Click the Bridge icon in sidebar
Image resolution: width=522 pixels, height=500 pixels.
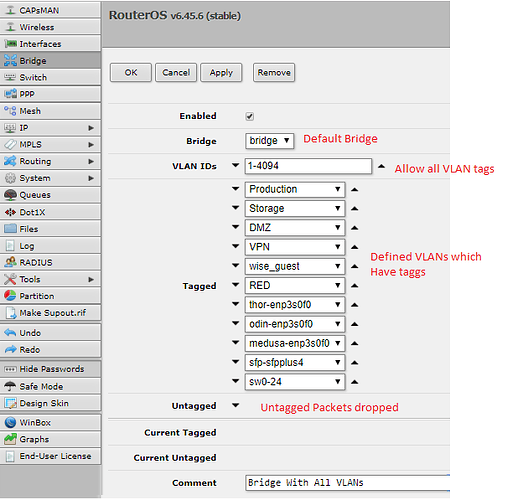[10, 61]
